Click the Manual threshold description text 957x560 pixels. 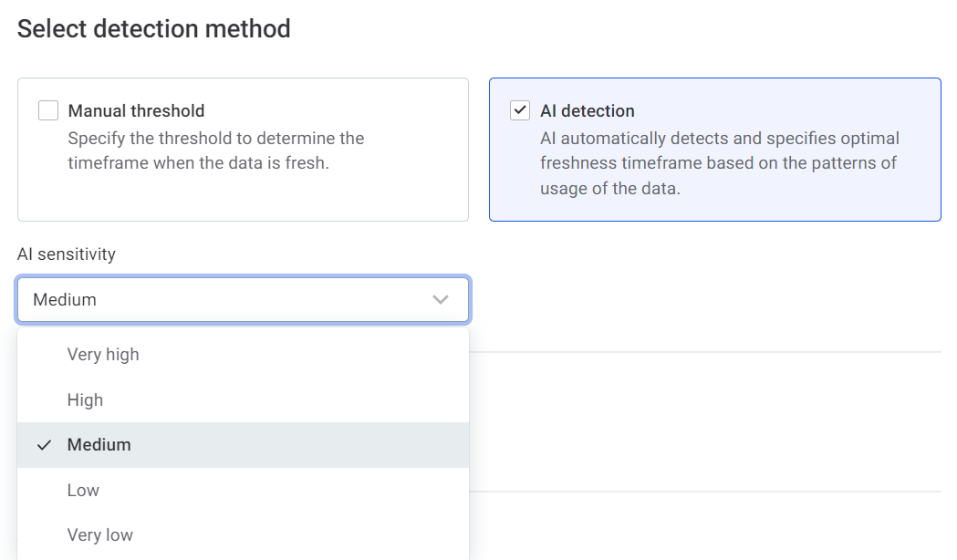[x=216, y=151]
